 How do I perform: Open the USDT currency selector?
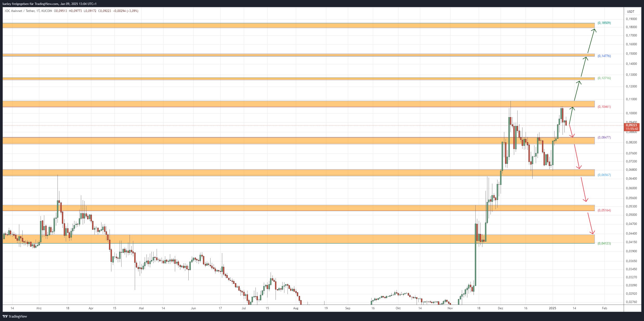pyautogui.click(x=630, y=12)
